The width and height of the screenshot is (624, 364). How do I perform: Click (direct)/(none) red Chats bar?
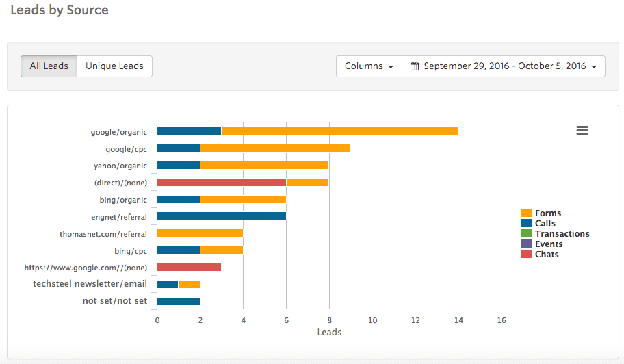click(221, 182)
